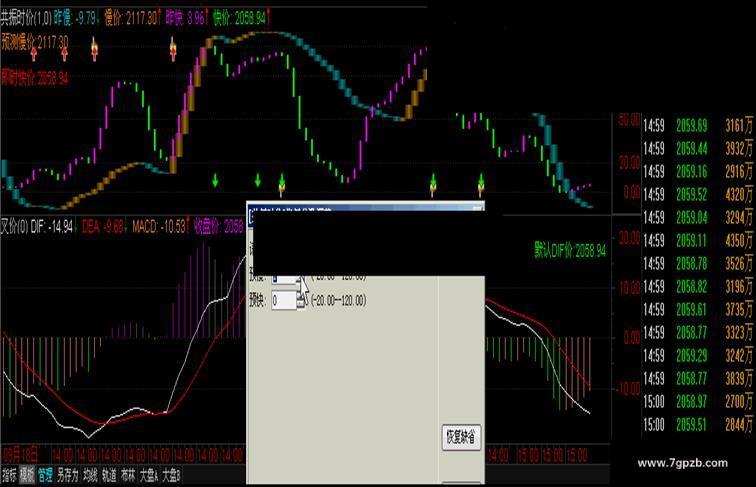Select 15:00 tick price 2058.97
The height and width of the screenshot is (487, 756).
[x=691, y=401]
